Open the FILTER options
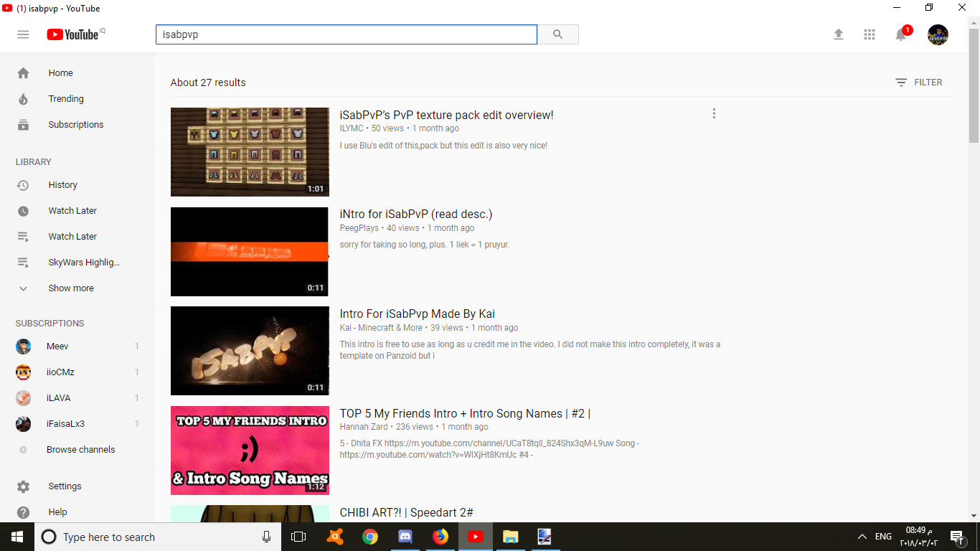The image size is (980, 551). tap(919, 83)
